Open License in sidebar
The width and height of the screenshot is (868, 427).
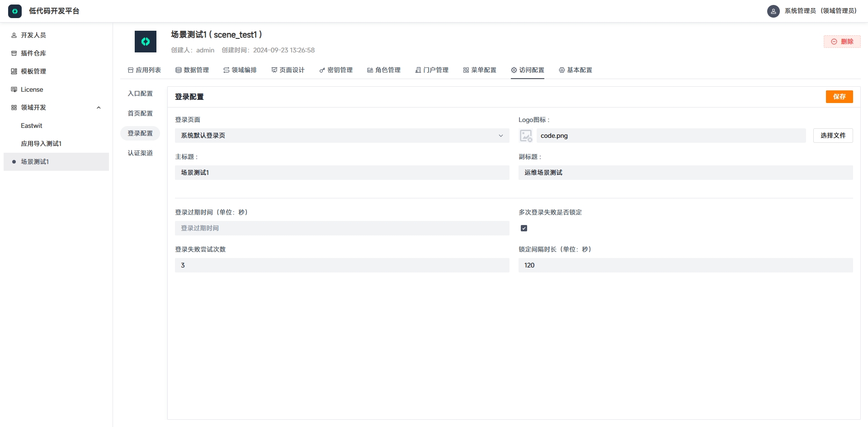click(x=56, y=89)
